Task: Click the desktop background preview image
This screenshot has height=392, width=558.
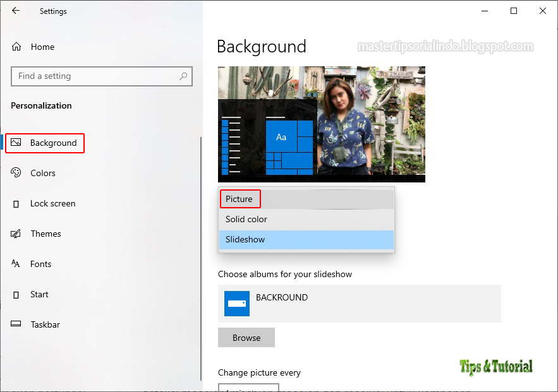Action: 321,124
